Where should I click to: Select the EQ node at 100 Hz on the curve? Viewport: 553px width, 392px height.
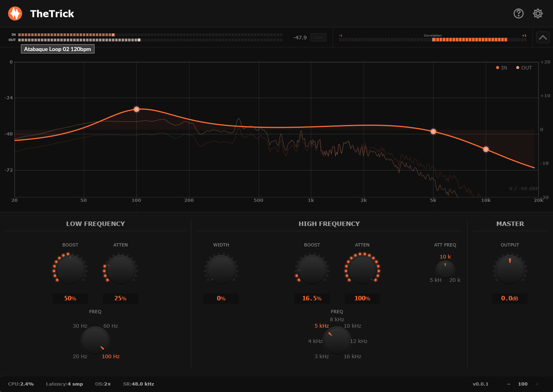click(x=136, y=109)
